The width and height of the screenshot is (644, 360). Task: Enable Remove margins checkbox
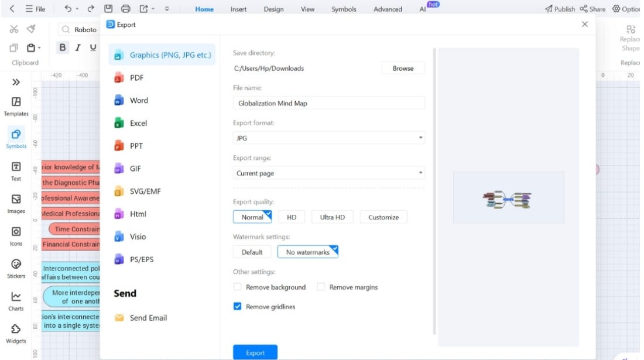(321, 287)
